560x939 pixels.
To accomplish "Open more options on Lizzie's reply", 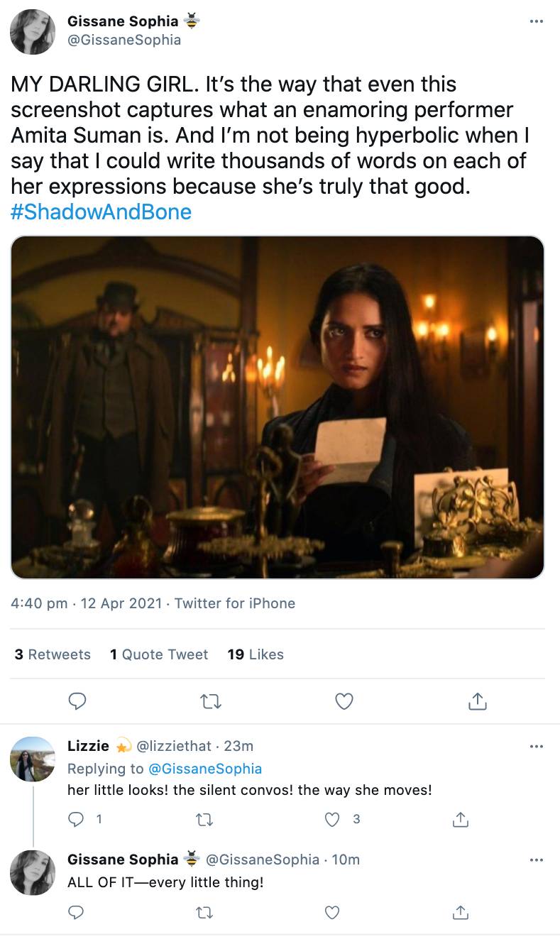I will (x=537, y=745).
